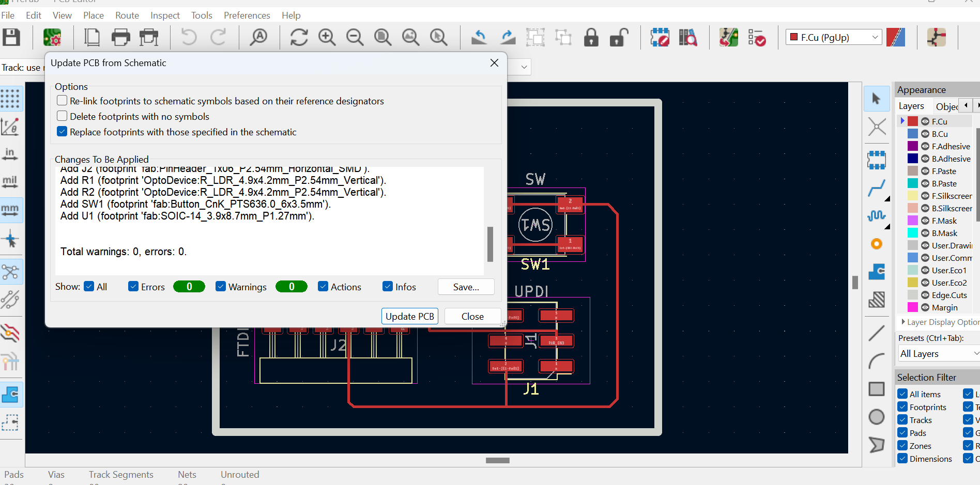Image resolution: width=980 pixels, height=485 pixels.
Task: Select the Route tracks tool
Action: tap(877, 188)
